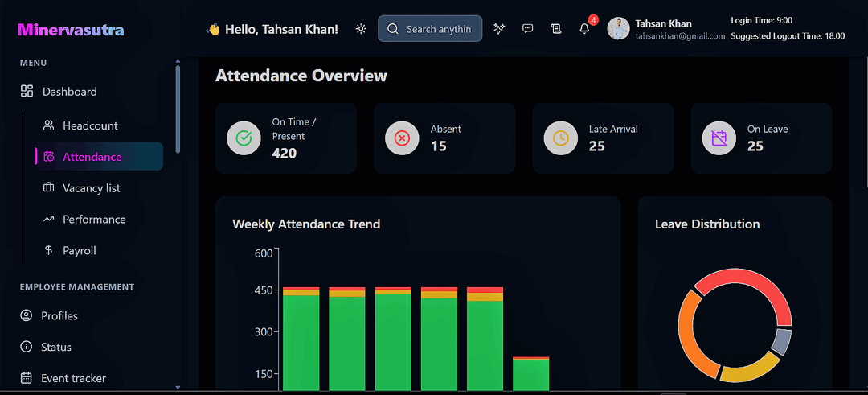Click the Late Arrival 25 value
The width and height of the screenshot is (868, 395).
coord(596,146)
